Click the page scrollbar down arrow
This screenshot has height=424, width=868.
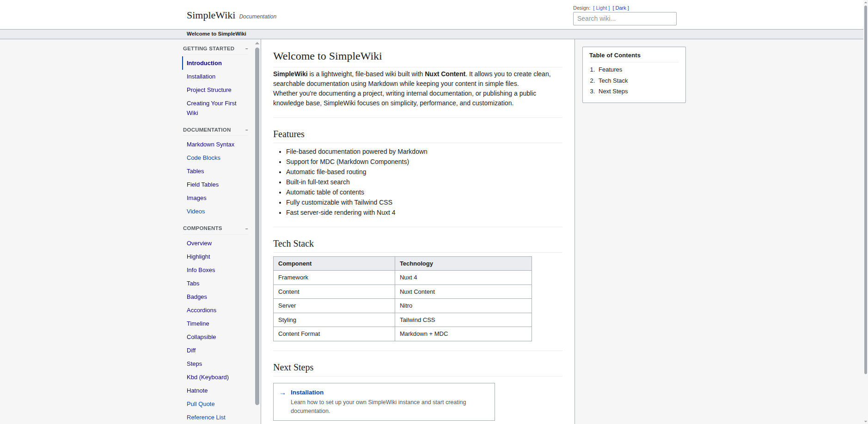pos(866,422)
